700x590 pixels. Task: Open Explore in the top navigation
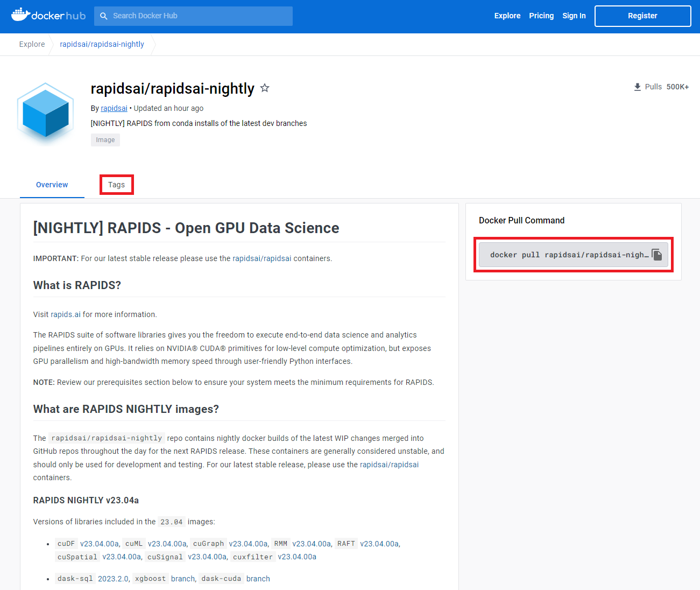(507, 16)
